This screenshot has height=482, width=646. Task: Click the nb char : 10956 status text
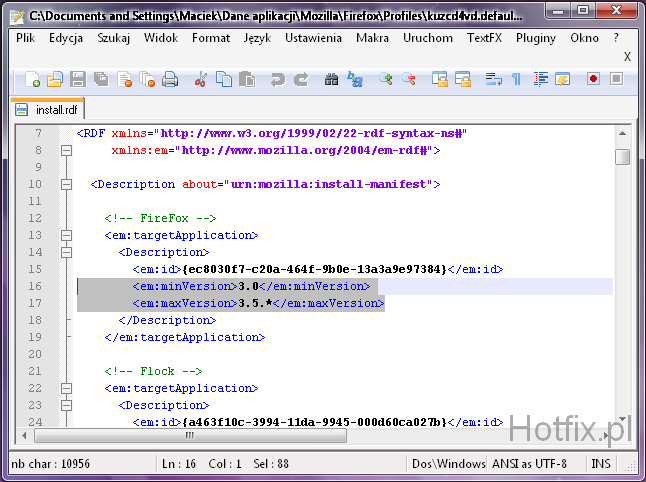pyautogui.click(x=50, y=464)
